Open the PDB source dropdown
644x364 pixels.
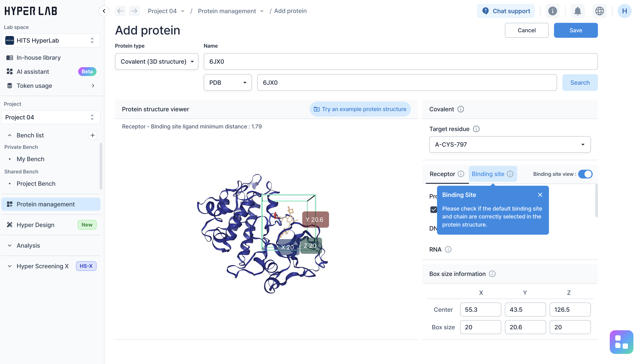[x=227, y=83]
